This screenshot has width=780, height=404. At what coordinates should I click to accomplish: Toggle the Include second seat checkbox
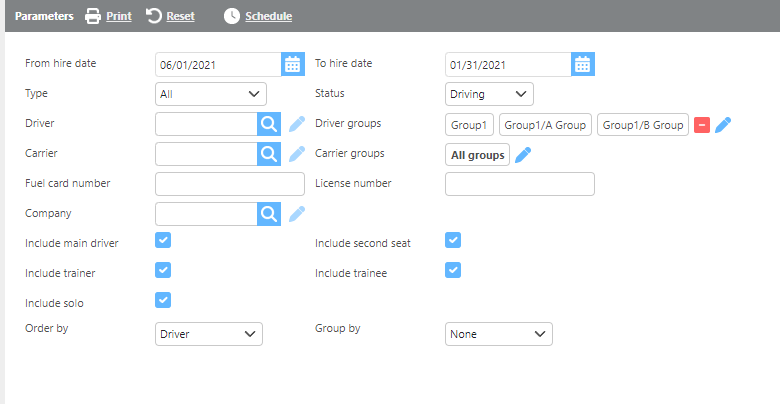click(x=453, y=240)
